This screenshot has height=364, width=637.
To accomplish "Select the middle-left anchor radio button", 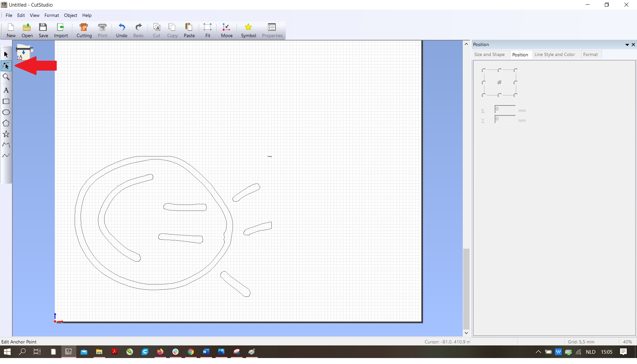I will pyautogui.click(x=484, y=83).
